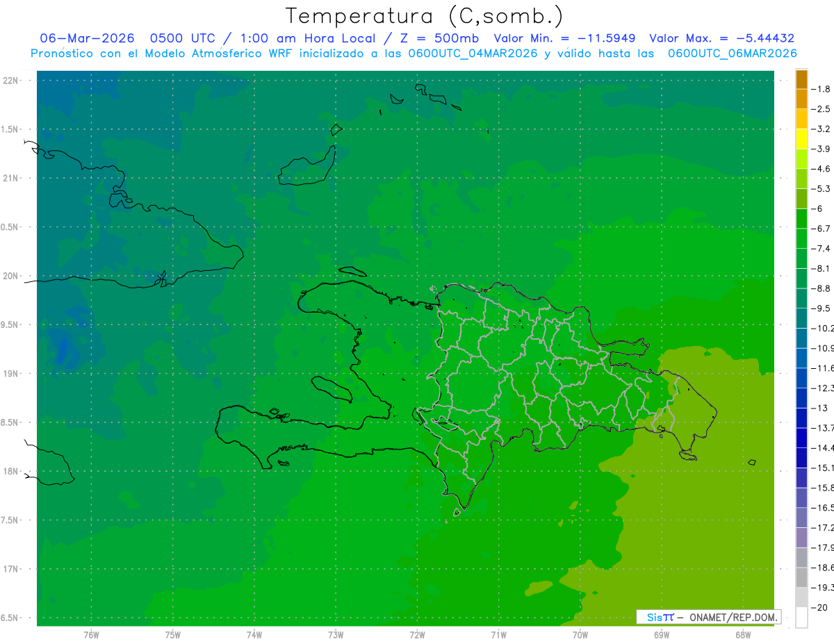This screenshot has width=834, height=644.
Task: Select the '06-Mar-2026' date text
Action: pos(87,38)
